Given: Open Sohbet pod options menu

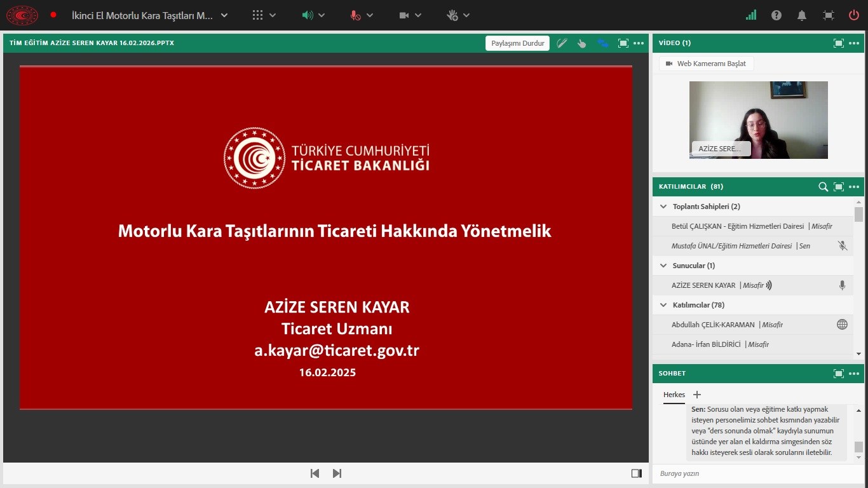Looking at the screenshot, I should pos(854,374).
